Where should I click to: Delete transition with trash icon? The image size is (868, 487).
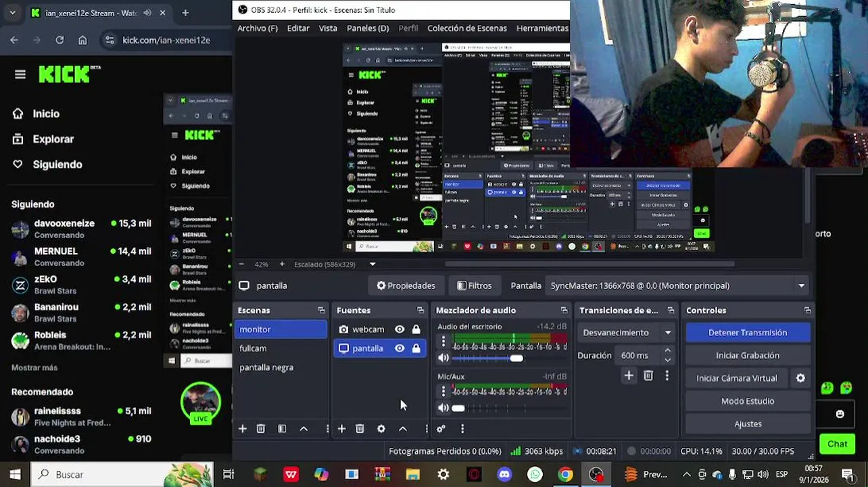pos(648,376)
